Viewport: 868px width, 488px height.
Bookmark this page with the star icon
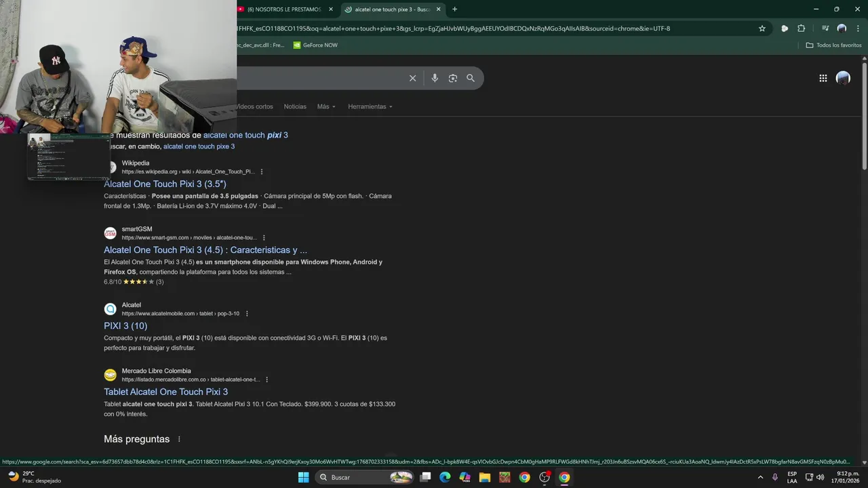(x=762, y=28)
